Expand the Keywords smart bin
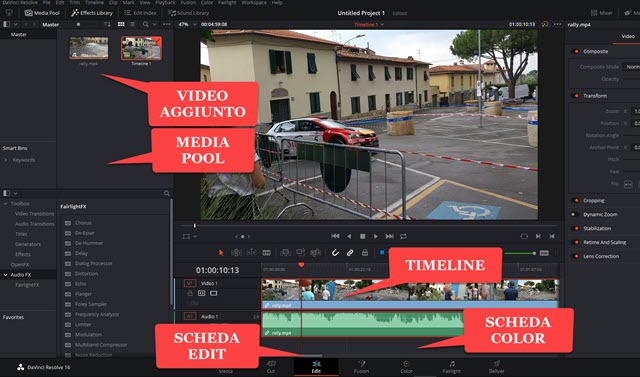640x377 pixels. (x=5, y=160)
